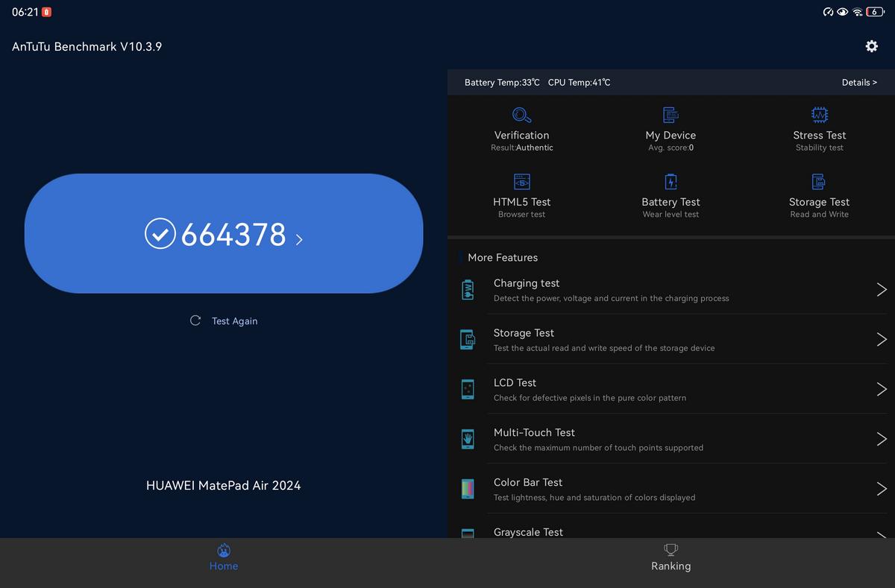Click Stability test subtitle
895x588 pixels.
(819, 148)
